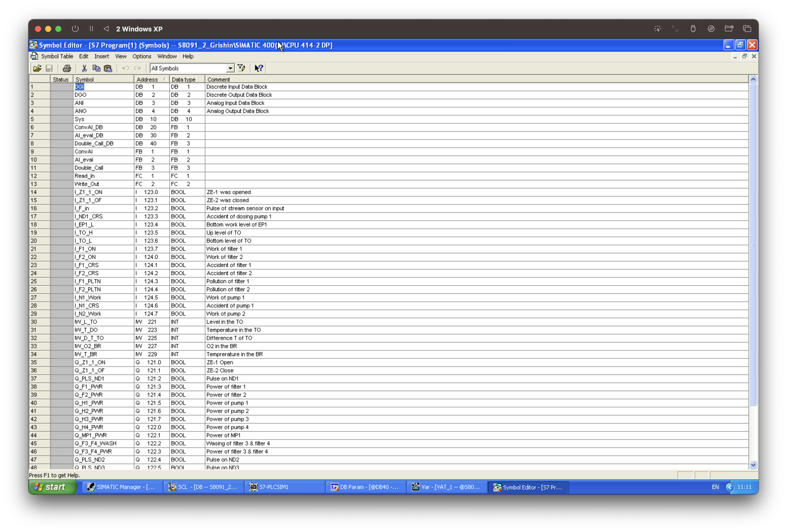The width and height of the screenshot is (787, 532).
Task: Select row number 25 header
Action: pyautogui.click(x=39, y=281)
